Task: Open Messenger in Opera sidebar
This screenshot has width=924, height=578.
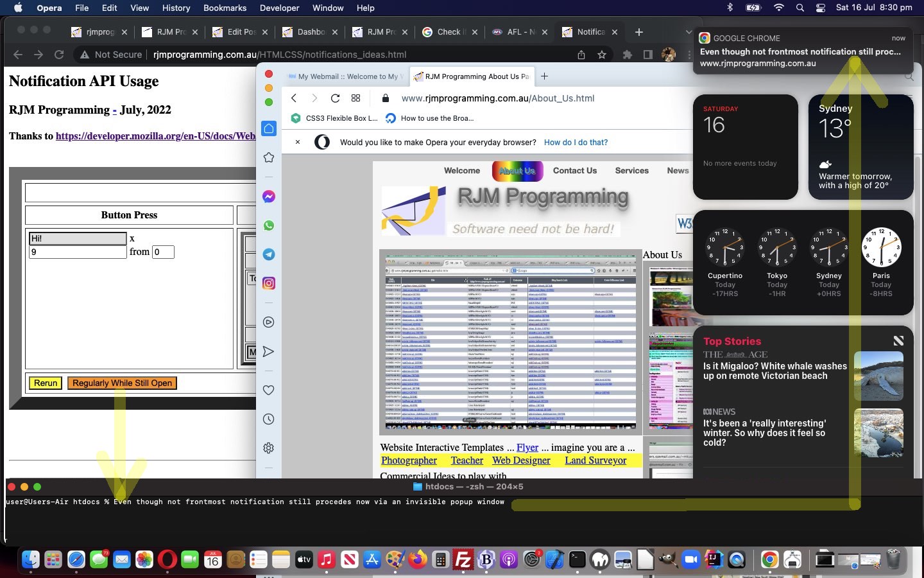Action: (x=269, y=197)
